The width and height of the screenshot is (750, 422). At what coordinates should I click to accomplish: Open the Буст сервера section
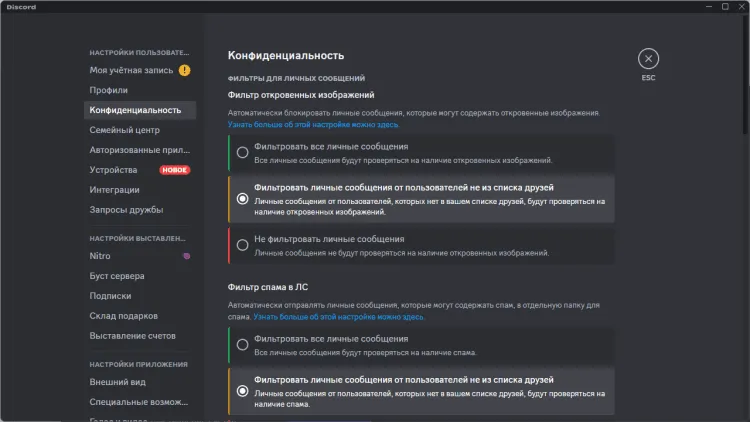(x=117, y=276)
